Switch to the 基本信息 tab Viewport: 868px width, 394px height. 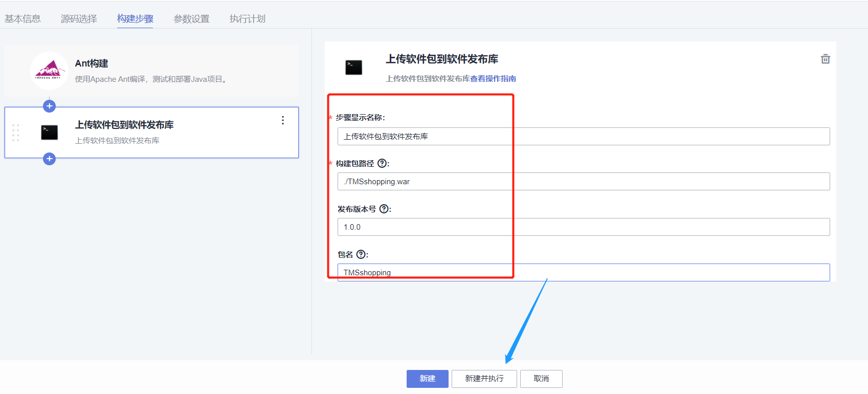click(23, 19)
